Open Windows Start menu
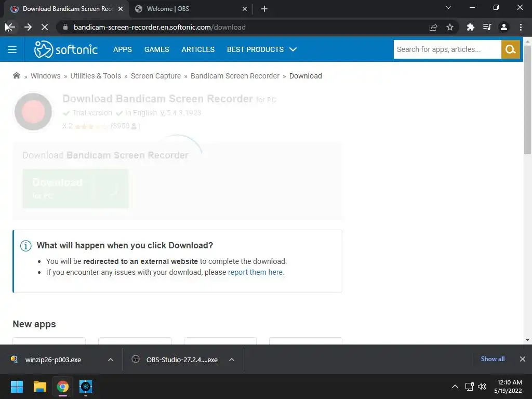The width and height of the screenshot is (532, 399). click(x=17, y=387)
